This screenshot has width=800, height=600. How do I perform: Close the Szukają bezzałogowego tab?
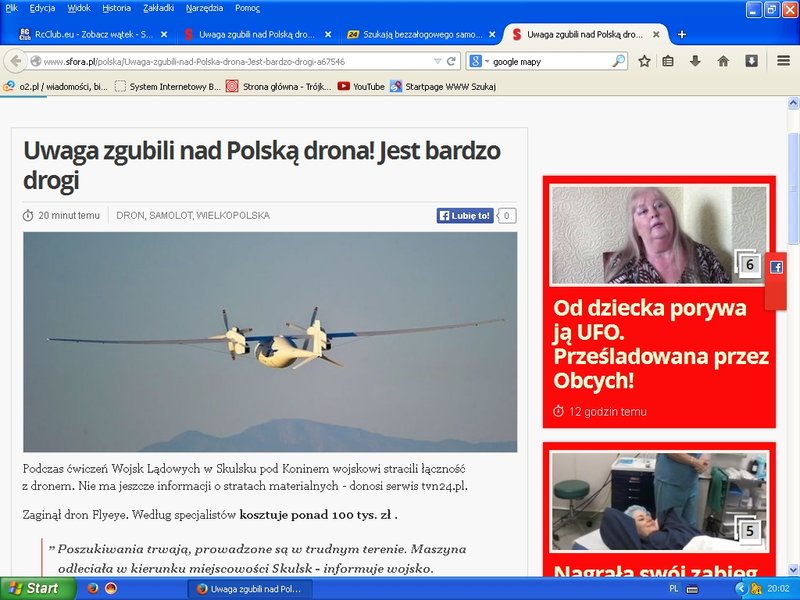tap(492, 34)
